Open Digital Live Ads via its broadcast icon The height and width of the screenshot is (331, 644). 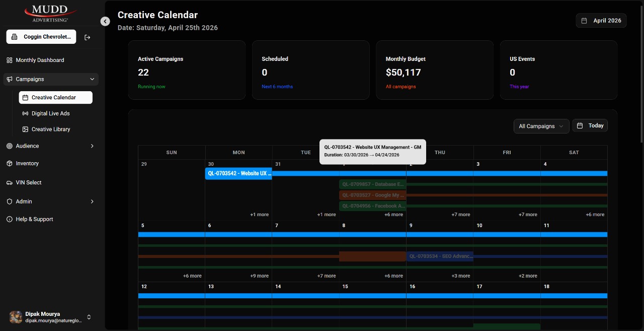pyautogui.click(x=24, y=113)
